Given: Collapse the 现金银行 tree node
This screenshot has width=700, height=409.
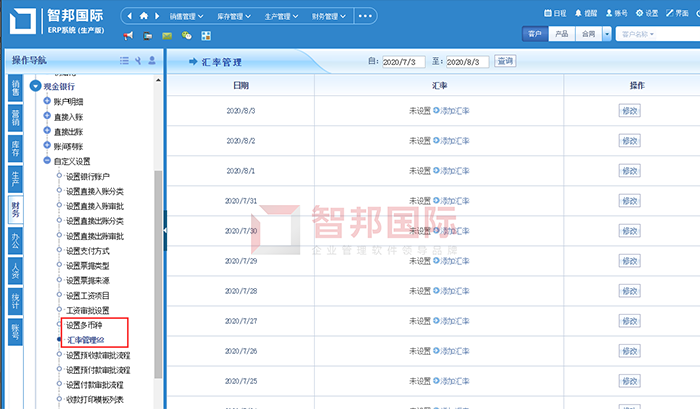Looking at the screenshot, I should tap(35, 87).
